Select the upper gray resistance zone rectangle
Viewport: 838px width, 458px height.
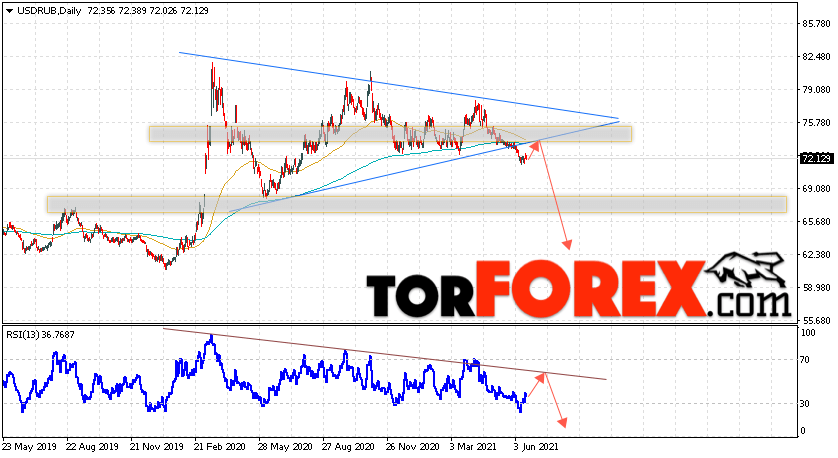point(390,134)
